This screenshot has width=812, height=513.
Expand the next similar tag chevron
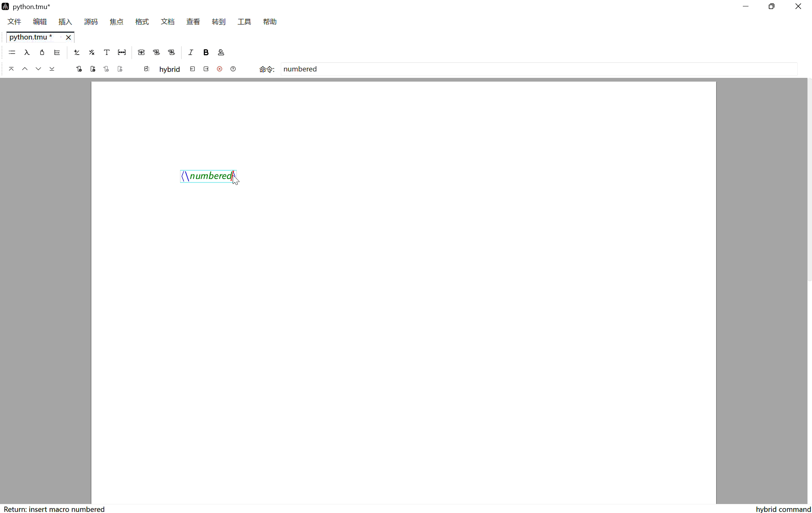(x=38, y=69)
